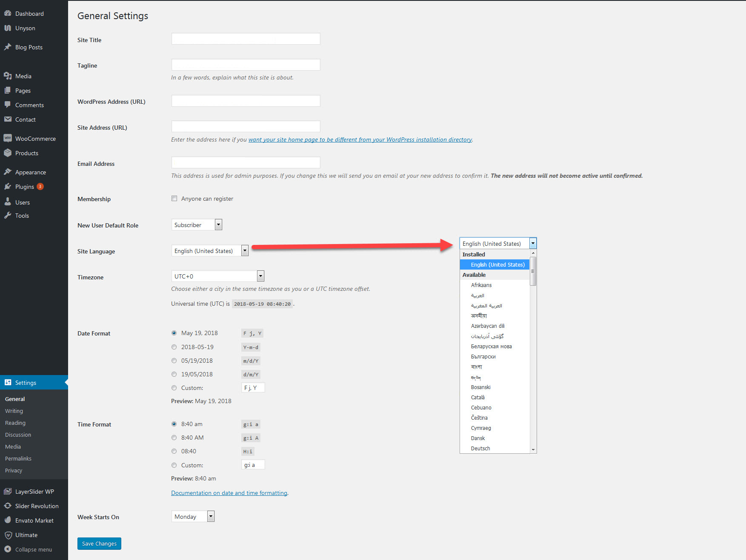Click the language list scroll-up arrow
Screen dimensions: 746x560
533,253
